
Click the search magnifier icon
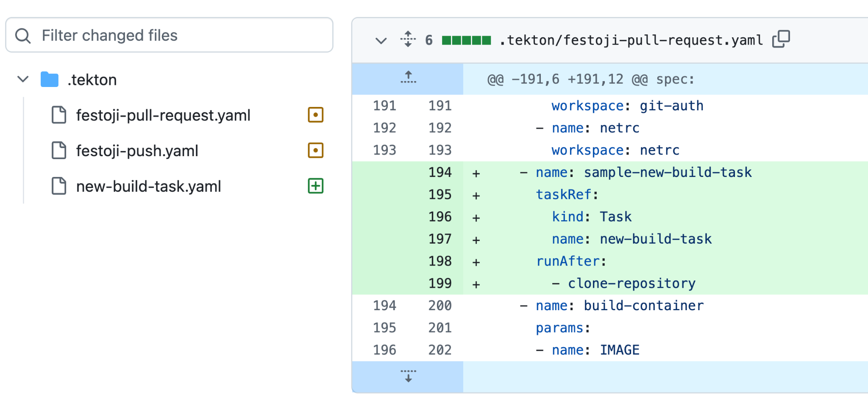[x=23, y=36]
